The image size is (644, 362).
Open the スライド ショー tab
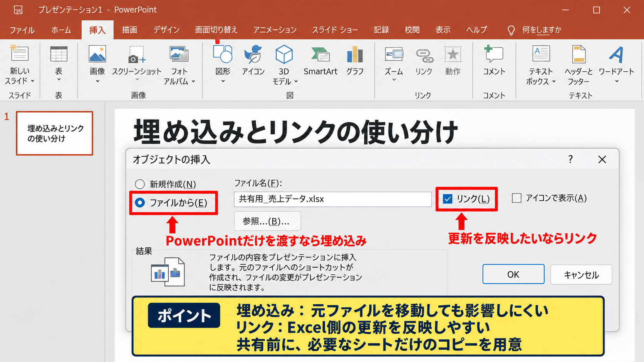(x=335, y=30)
